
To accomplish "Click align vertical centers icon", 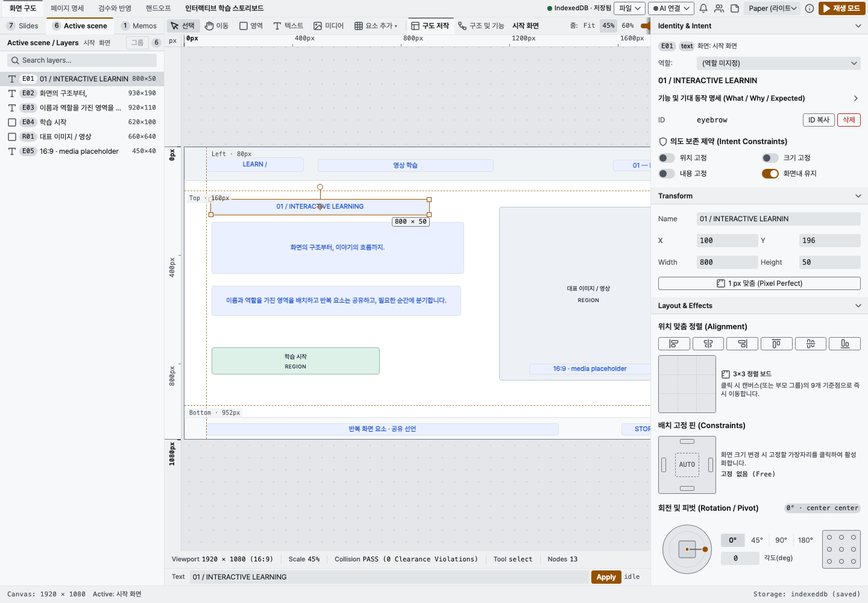I will [x=811, y=344].
